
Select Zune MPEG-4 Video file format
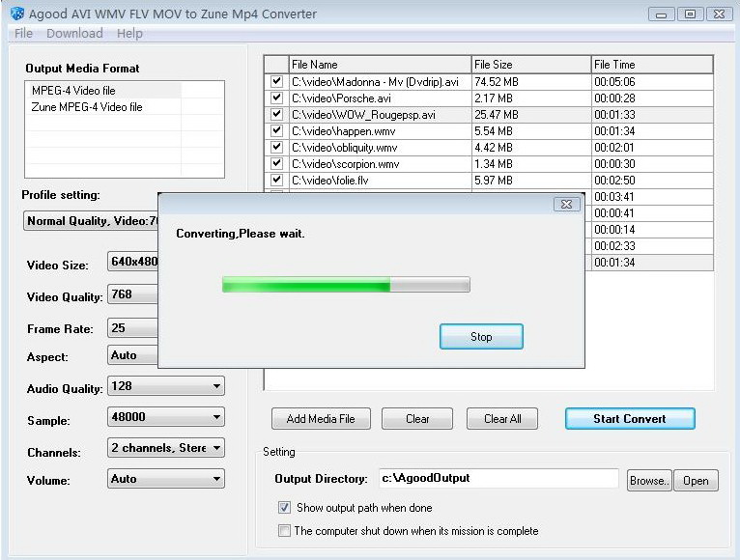click(x=102, y=107)
